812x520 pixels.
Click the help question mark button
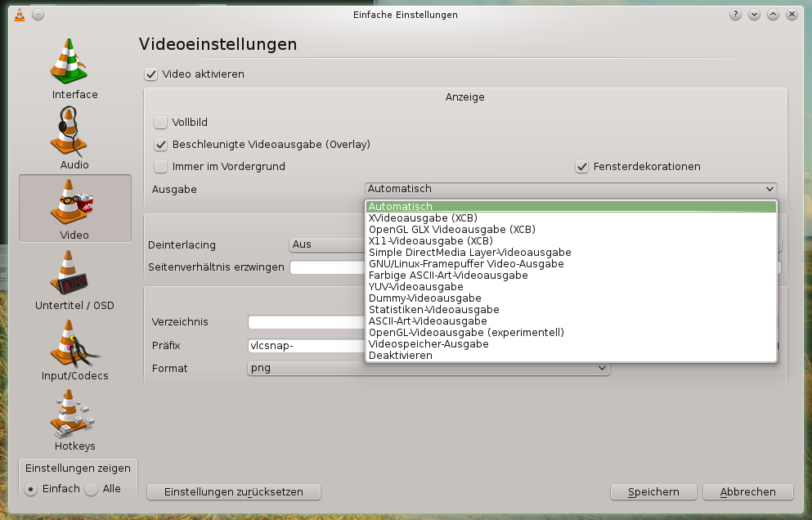735,15
